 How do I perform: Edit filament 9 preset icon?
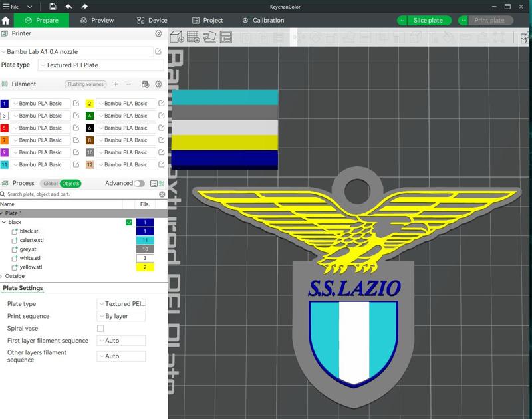pos(76,152)
